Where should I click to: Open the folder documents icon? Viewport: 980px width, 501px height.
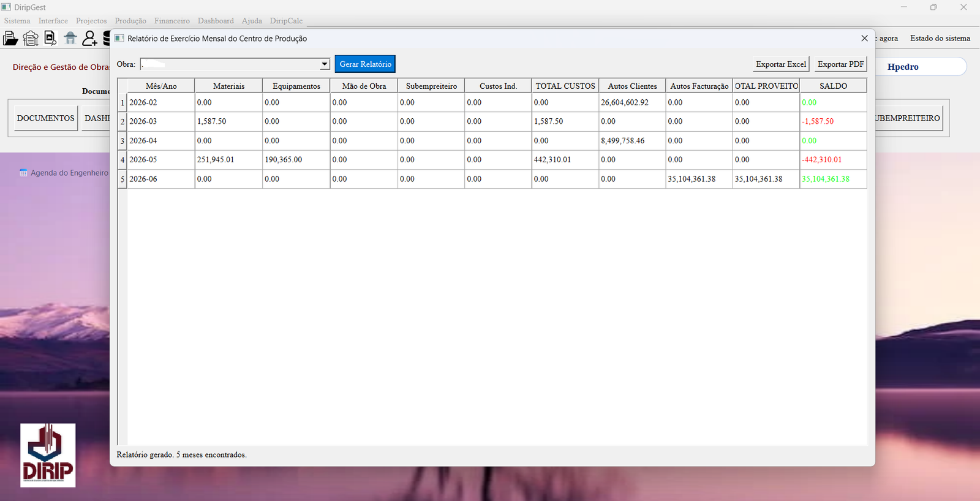[x=10, y=39]
